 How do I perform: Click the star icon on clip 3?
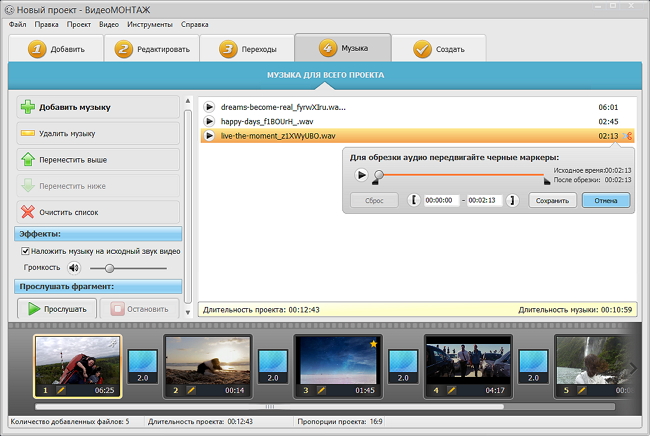(x=373, y=345)
